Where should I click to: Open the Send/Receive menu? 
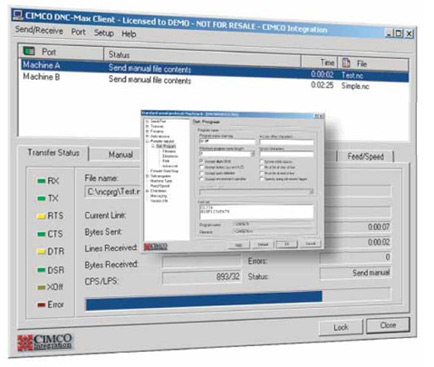[x=39, y=30]
